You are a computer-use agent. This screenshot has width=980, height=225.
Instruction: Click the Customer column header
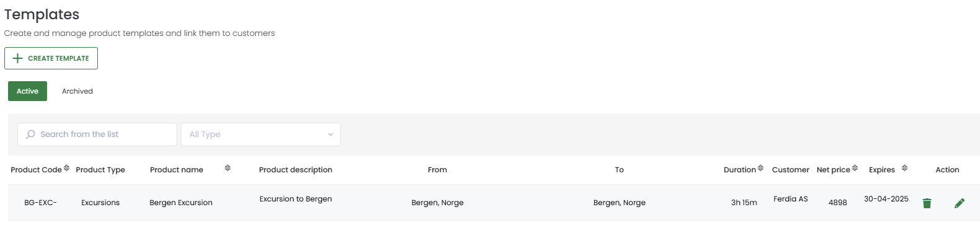pos(790,170)
